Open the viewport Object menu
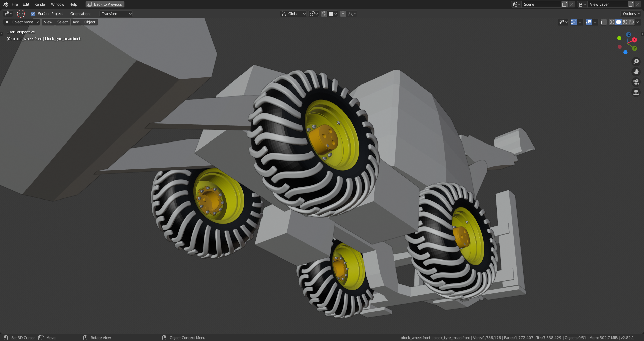Viewport: 644px width, 341px height. (90, 22)
